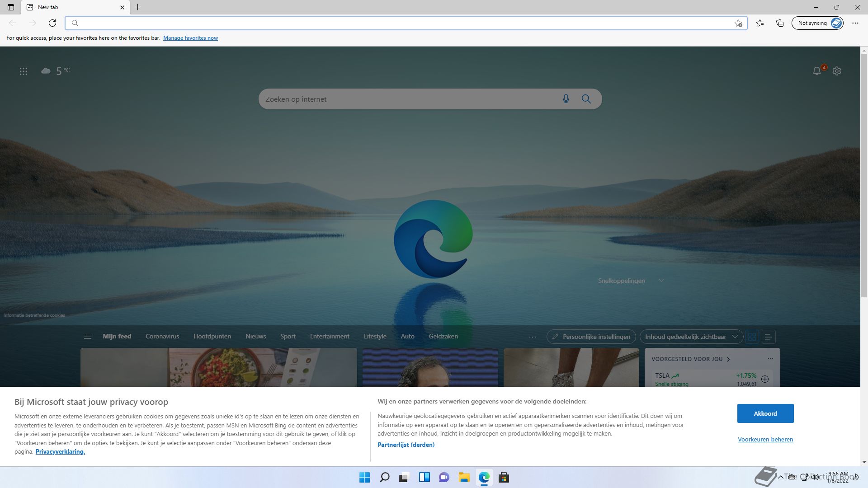Focus the address bar
This screenshot has width=868, height=488.
(x=406, y=23)
